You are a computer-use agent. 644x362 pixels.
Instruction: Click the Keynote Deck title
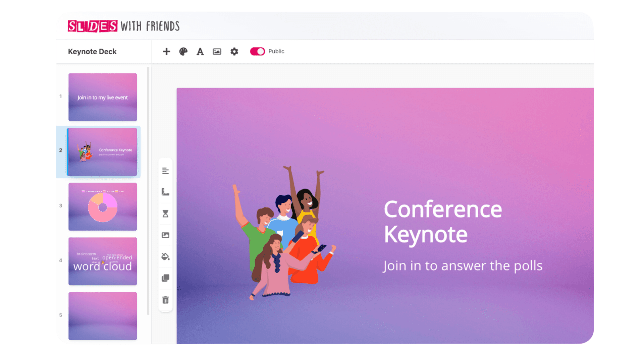pos(92,52)
